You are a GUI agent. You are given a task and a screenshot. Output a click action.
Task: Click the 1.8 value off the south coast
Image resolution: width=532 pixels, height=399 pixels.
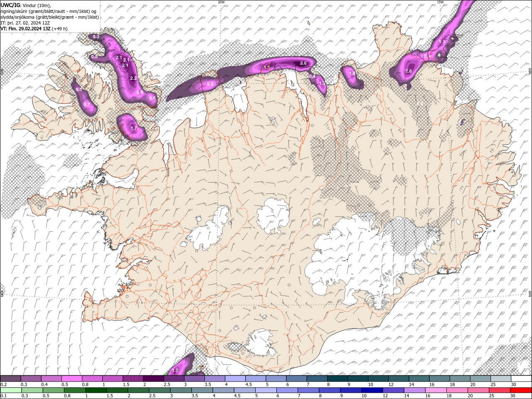pyautogui.click(x=175, y=370)
